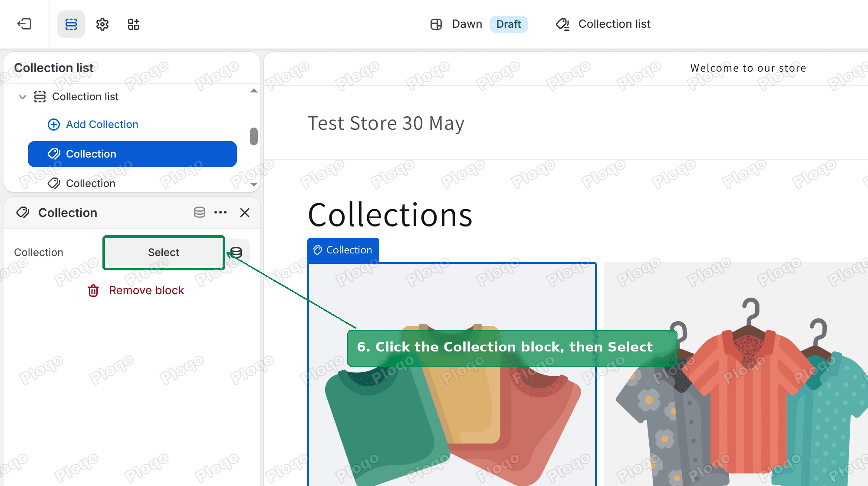Click the plus icon next to Add Collection
The image size is (868, 486).
(x=54, y=125)
